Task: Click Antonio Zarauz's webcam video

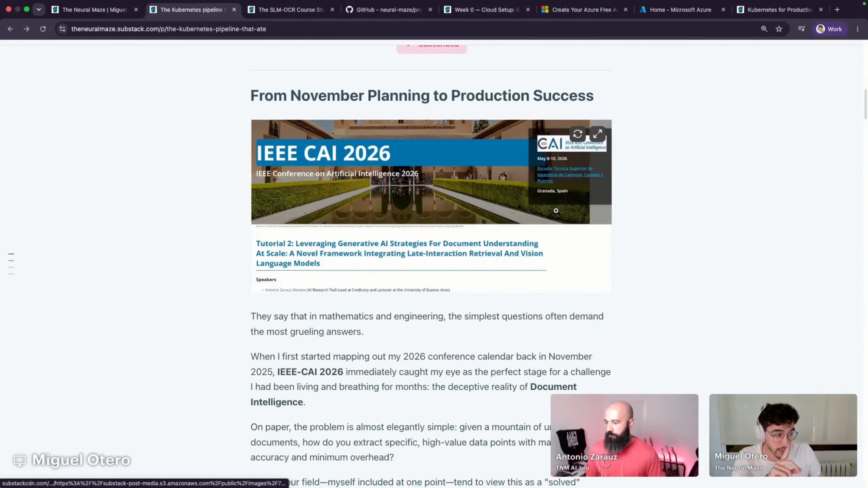Action: click(x=624, y=435)
